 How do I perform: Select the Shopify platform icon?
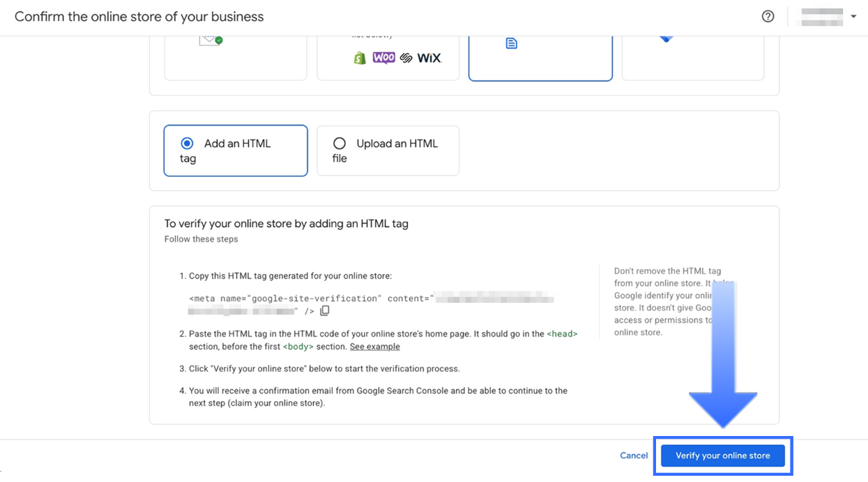click(x=360, y=58)
